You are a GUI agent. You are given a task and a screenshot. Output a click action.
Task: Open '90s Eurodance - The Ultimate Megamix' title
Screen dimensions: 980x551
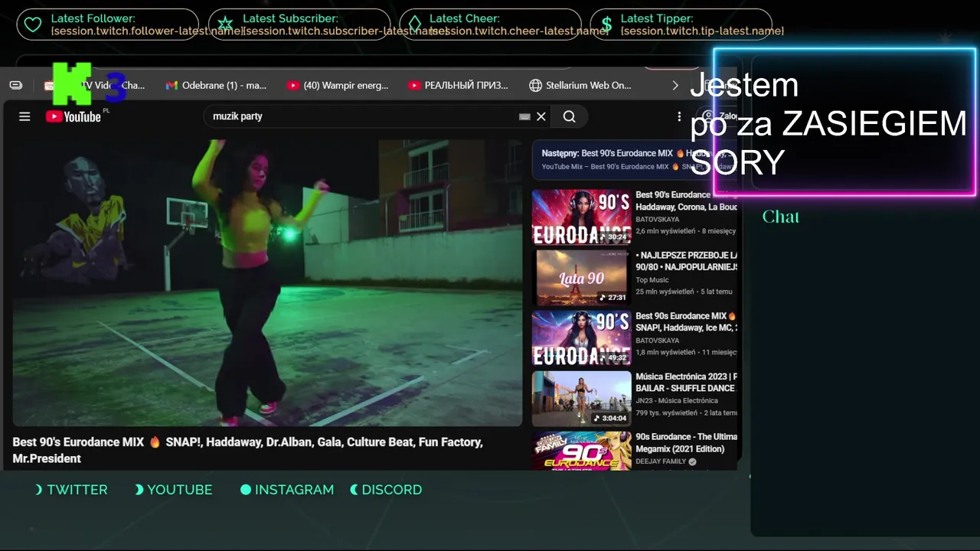(x=686, y=442)
